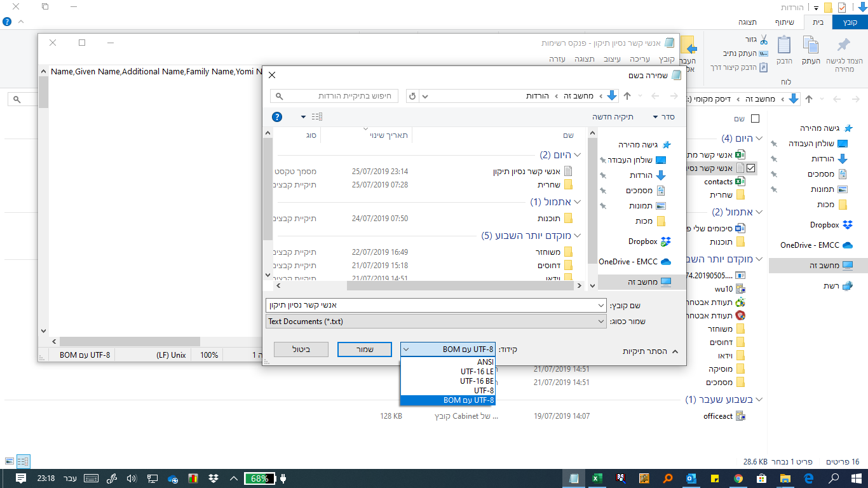The height and width of the screenshot is (488, 868).
Task: Open the volume control in the system tray
Action: [132, 478]
